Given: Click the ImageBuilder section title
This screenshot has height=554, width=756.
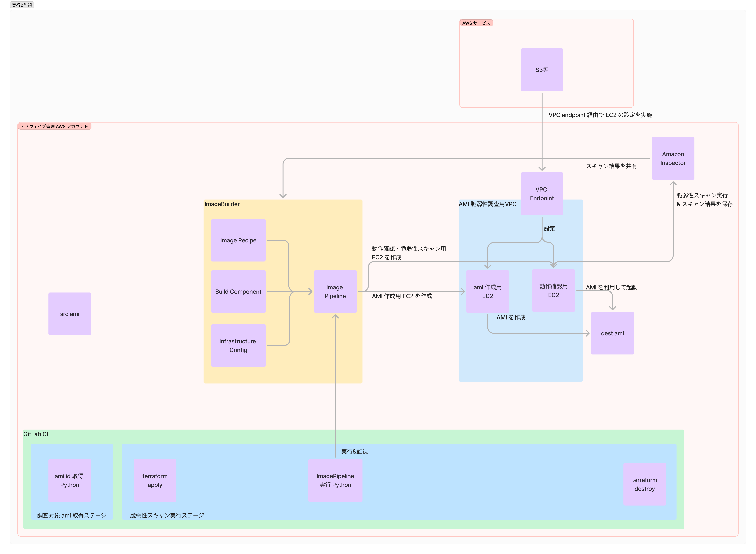Looking at the screenshot, I should 222,204.
